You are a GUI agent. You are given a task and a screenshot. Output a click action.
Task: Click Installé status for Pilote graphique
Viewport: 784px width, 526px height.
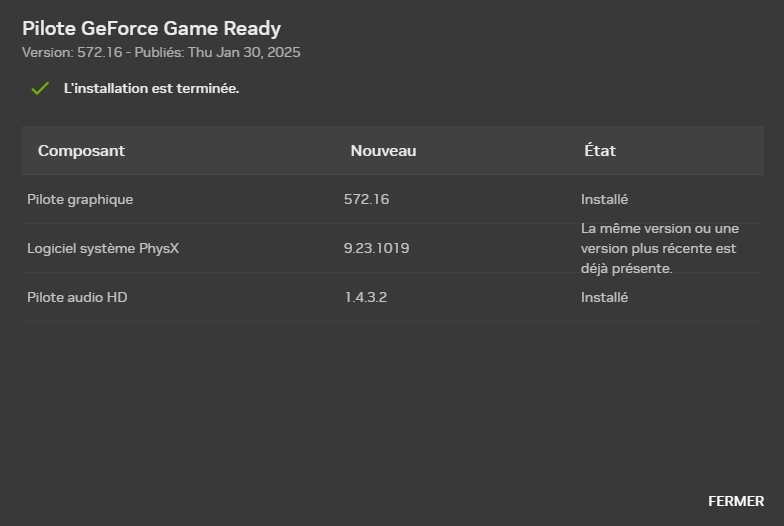(604, 199)
